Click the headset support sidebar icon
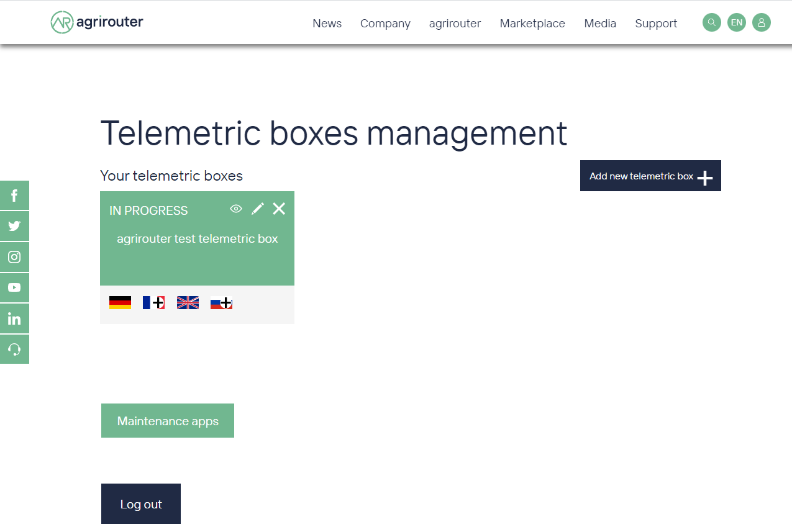The width and height of the screenshot is (792, 532). tap(14, 349)
